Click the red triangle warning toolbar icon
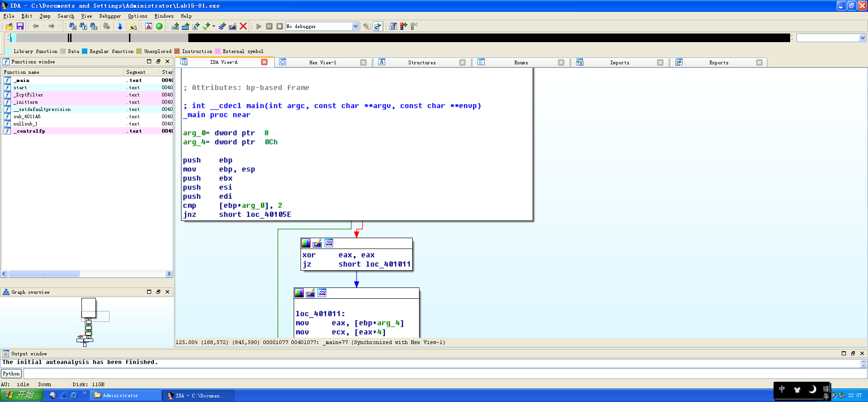The height and width of the screenshot is (402, 868). [148, 26]
